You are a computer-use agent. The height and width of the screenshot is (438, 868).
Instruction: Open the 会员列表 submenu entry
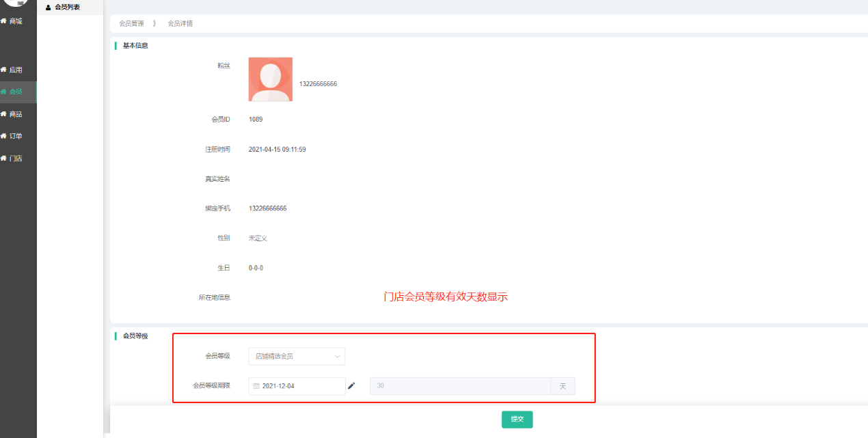point(67,8)
